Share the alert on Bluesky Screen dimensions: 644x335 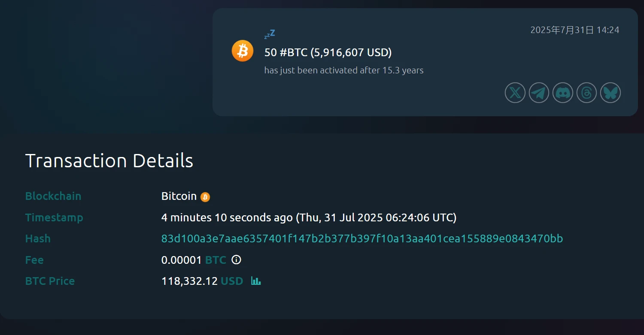click(611, 93)
